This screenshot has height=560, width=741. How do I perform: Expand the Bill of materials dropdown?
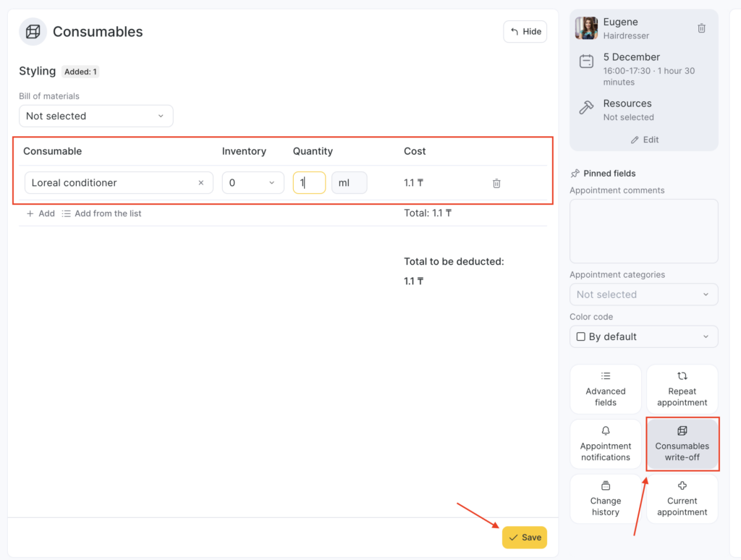pos(96,116)
